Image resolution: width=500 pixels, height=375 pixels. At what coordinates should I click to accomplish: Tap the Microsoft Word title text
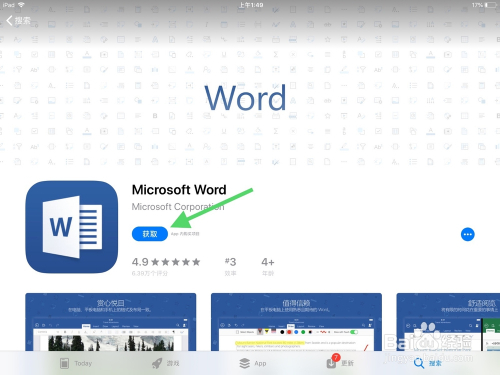[x=179, y=190]
